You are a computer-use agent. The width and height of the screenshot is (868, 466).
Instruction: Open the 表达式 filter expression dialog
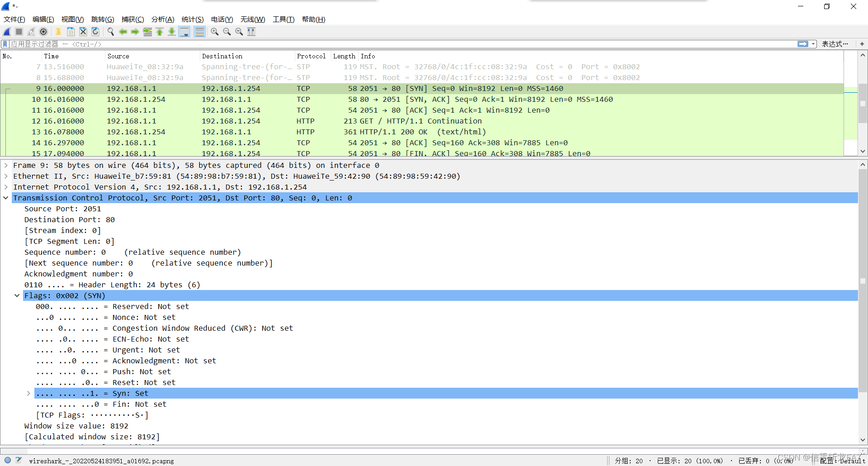click(x=835, y=44)
